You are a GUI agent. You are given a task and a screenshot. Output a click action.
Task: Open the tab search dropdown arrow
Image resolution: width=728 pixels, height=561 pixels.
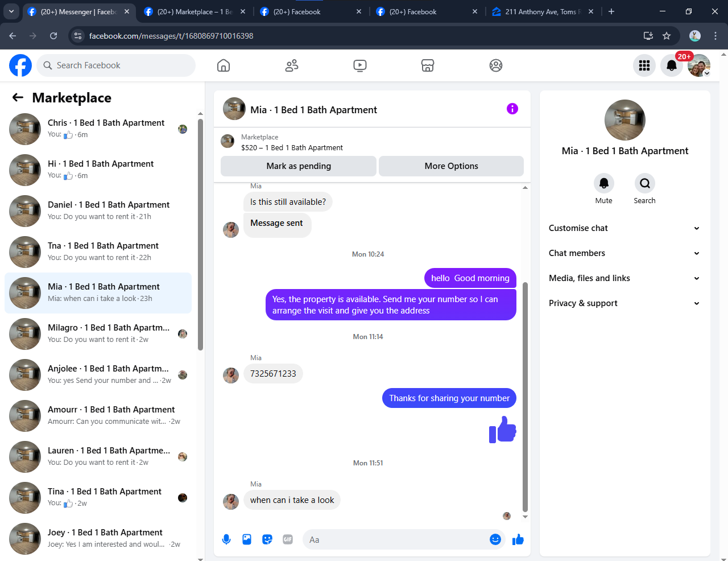[11, 11]
